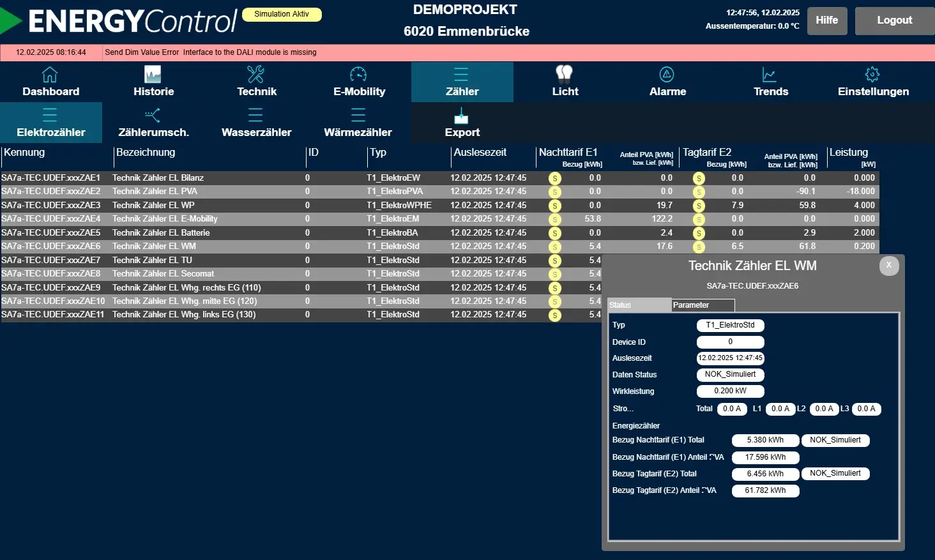Click Typ field T1_ElektroStd in popup
935x560 pixels.
[x=731, y=326]
